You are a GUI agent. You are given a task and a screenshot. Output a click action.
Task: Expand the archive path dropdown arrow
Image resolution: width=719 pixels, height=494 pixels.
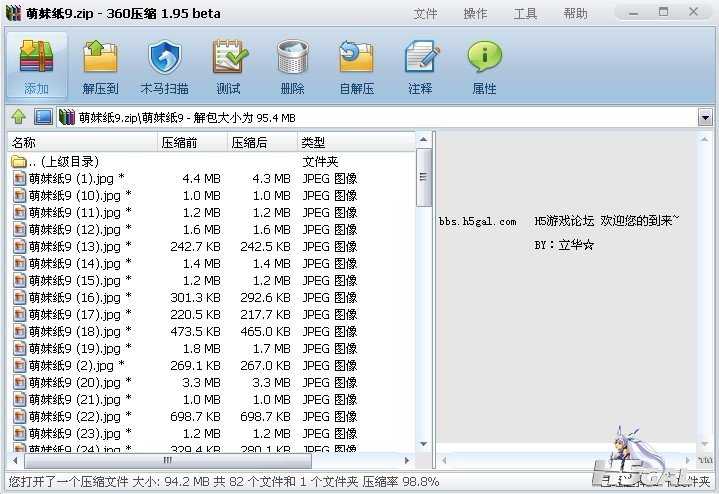[x=705, y=118]
